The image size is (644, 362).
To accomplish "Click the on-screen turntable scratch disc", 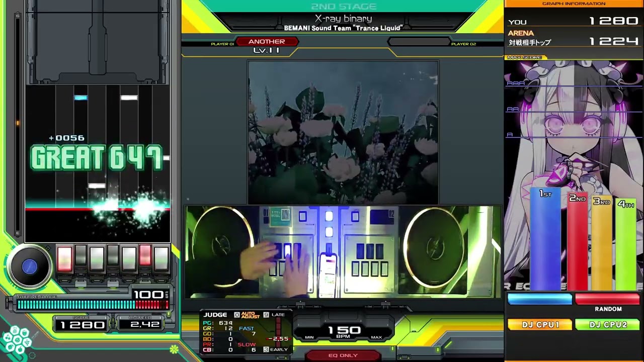I will tap(30, 267).
